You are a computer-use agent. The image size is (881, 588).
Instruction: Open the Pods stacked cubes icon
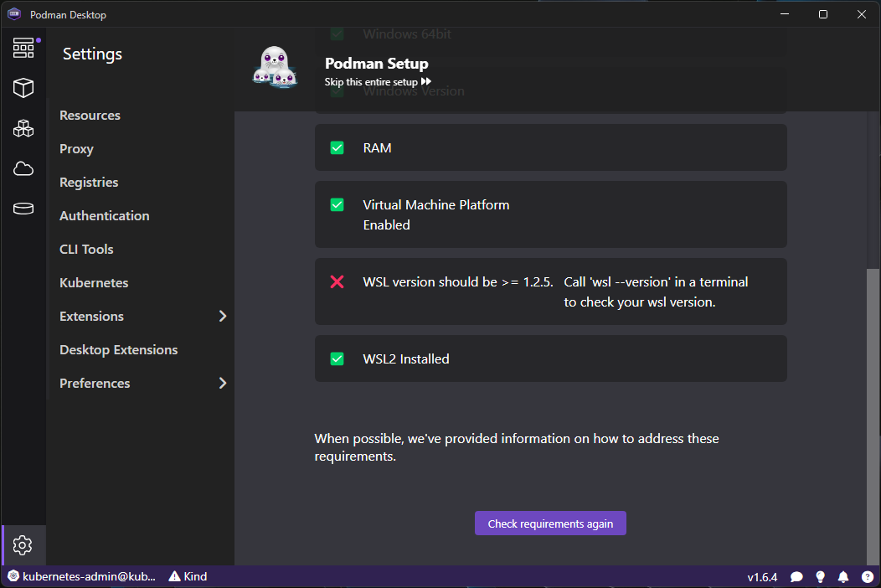point(23,129)
